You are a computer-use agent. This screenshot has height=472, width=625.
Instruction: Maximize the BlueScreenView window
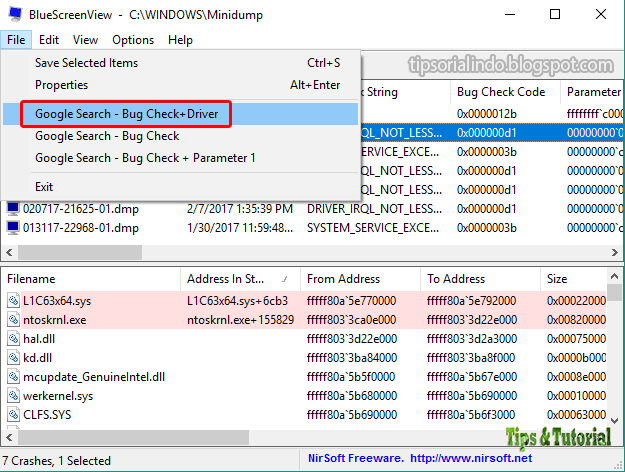555,15
